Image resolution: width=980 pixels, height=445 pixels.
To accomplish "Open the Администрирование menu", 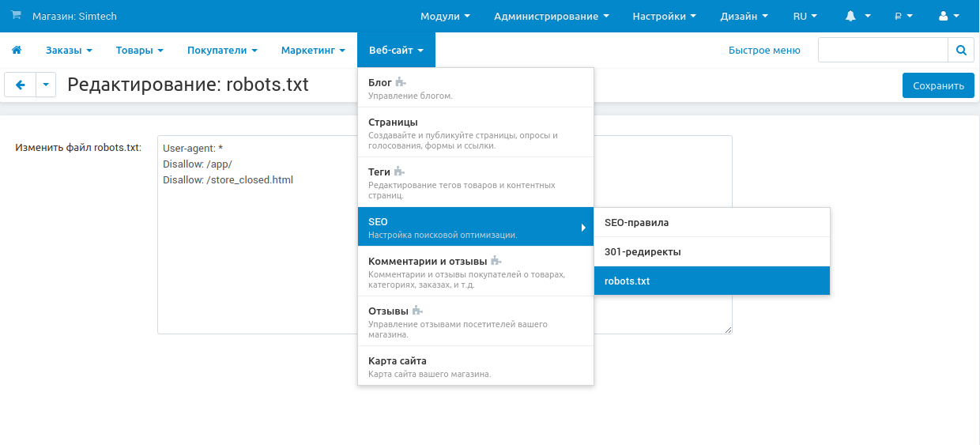I will (551, 16).
